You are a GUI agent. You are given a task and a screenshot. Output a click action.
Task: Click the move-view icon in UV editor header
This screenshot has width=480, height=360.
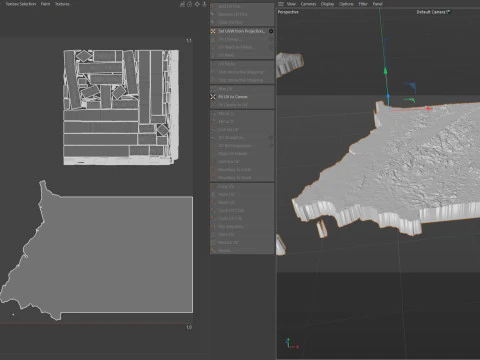pos(197,4)
